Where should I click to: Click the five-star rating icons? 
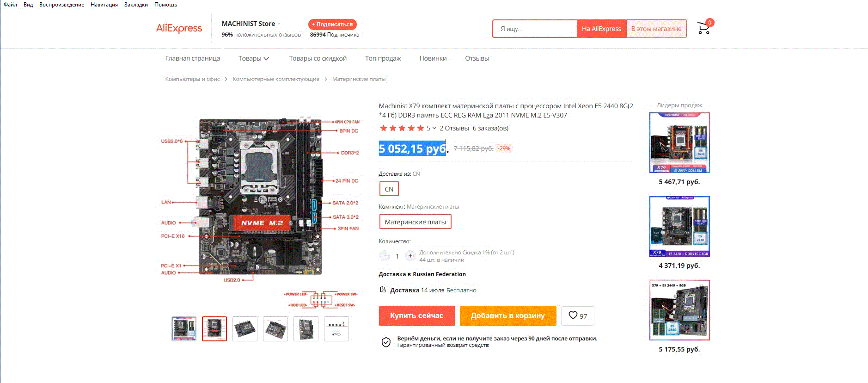coord(402,128)
